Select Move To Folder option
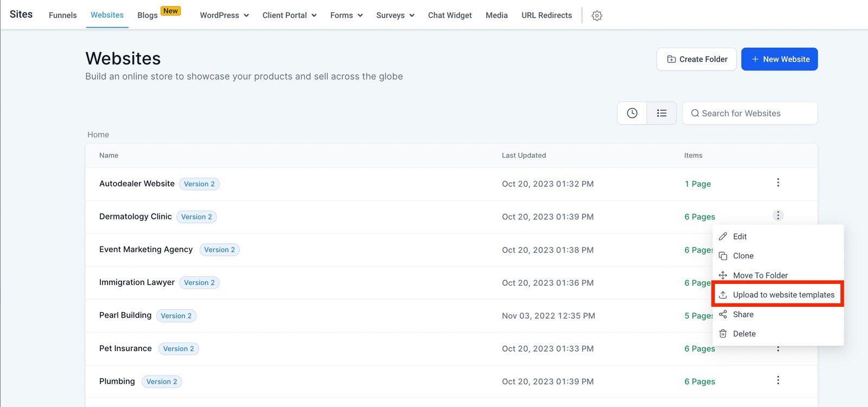This screenshot has height=407, width=868. pos(760,275)
